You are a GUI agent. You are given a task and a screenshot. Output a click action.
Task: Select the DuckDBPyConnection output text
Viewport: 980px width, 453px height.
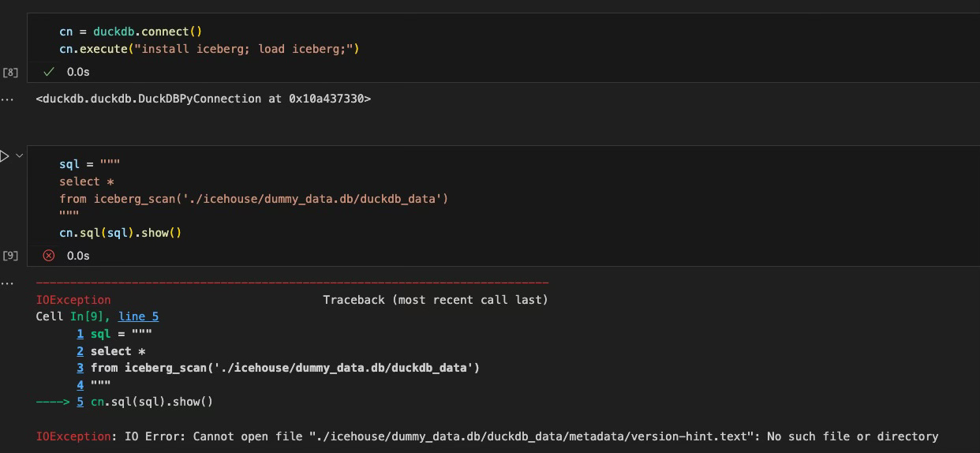(204, 99)
